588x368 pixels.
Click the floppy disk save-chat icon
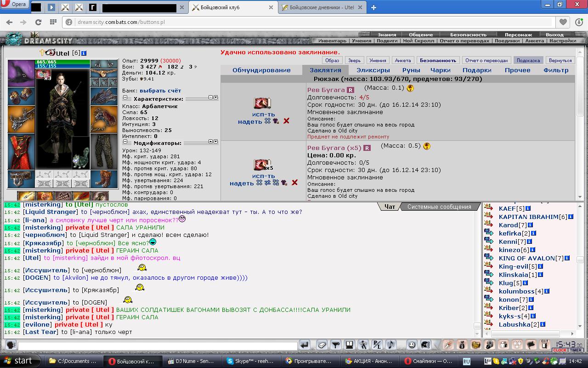tap(350, 345)
